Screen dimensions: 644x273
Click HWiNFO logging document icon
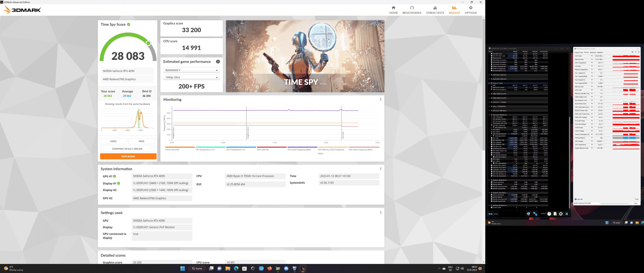555,214
